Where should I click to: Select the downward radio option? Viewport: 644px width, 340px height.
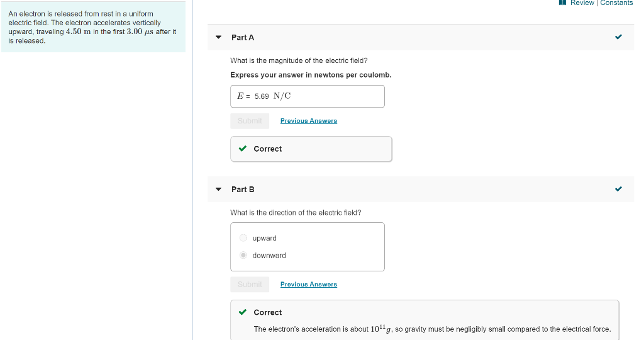pos(243,256)
